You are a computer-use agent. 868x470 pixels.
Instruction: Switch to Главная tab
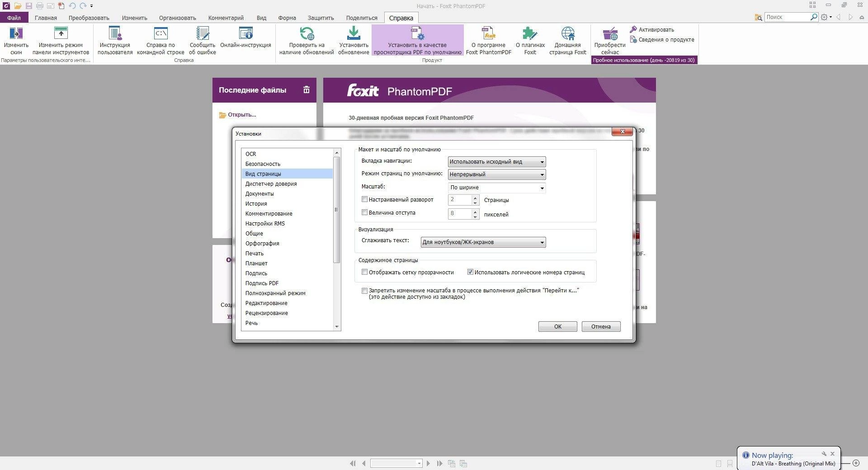pos(46,18)
